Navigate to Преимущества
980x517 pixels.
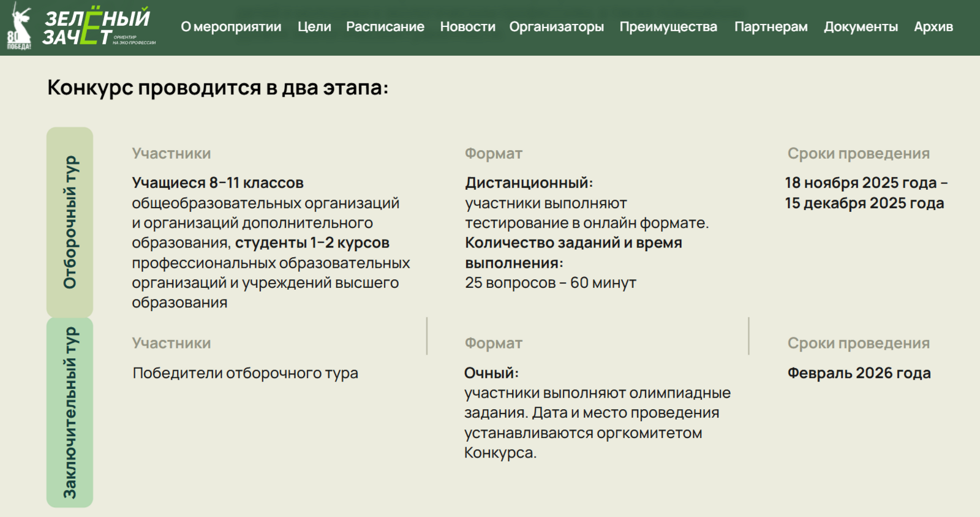click(668, 27)
